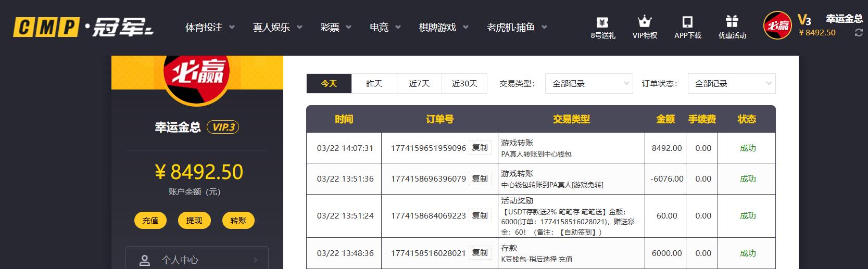The height and width of the screenshot is (269, 868).
Task: Copy order number 1774159651959096
Action: pyautogui.click(x=480, y=148)
